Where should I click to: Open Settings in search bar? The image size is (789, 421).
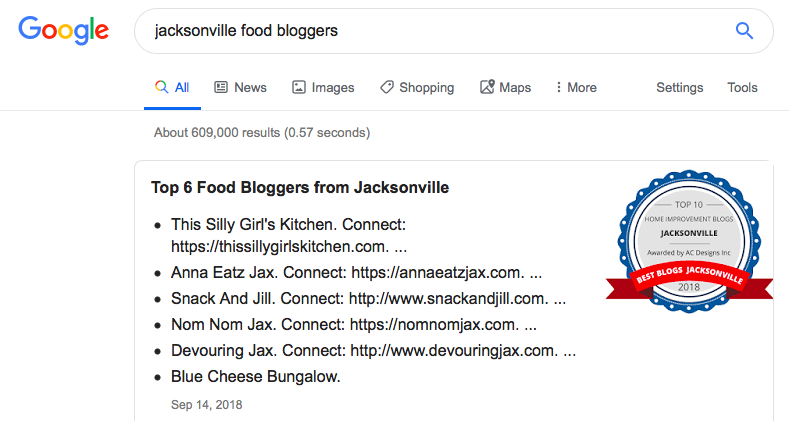679,88
